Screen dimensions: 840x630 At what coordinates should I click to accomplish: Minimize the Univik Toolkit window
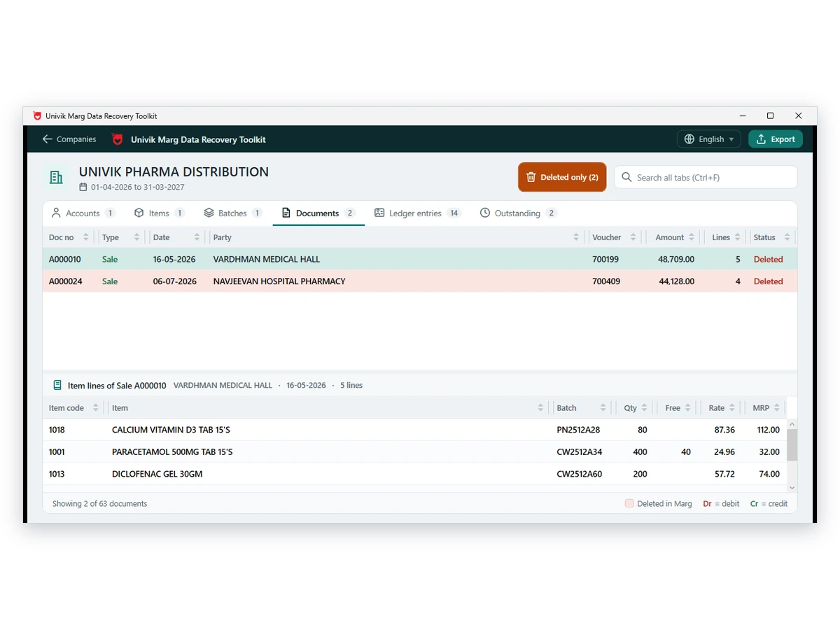click(742, 116)
